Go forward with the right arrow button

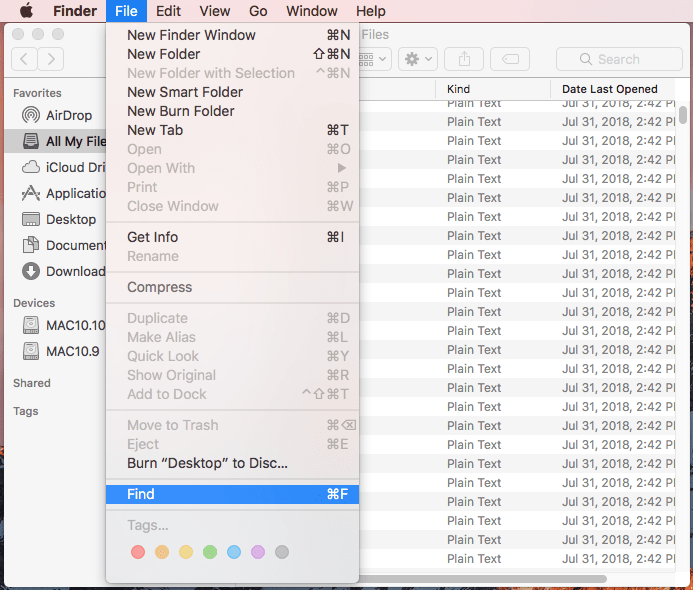click(50, 59)
